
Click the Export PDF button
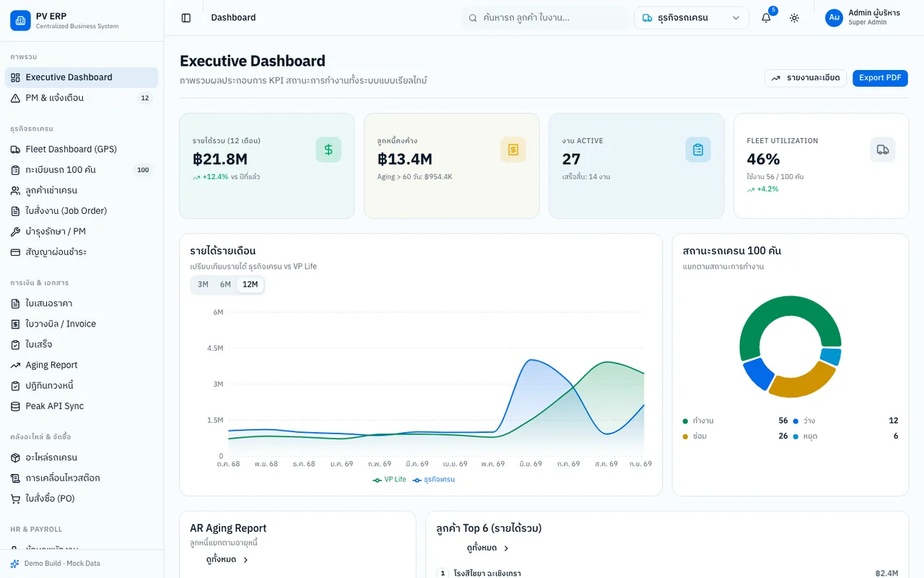coord(880,78)
